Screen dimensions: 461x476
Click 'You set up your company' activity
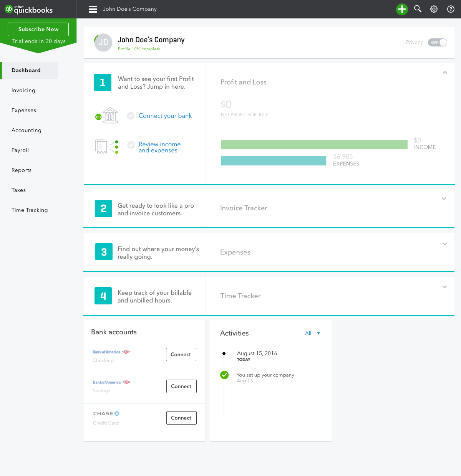click(x=265, y=375)
